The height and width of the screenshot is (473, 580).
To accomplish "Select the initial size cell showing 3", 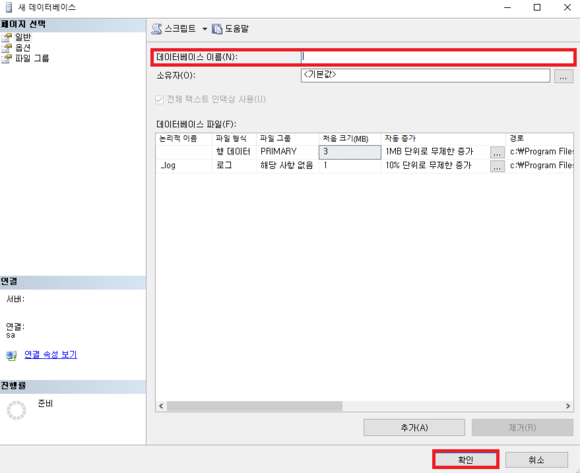I will click(350, 152).
